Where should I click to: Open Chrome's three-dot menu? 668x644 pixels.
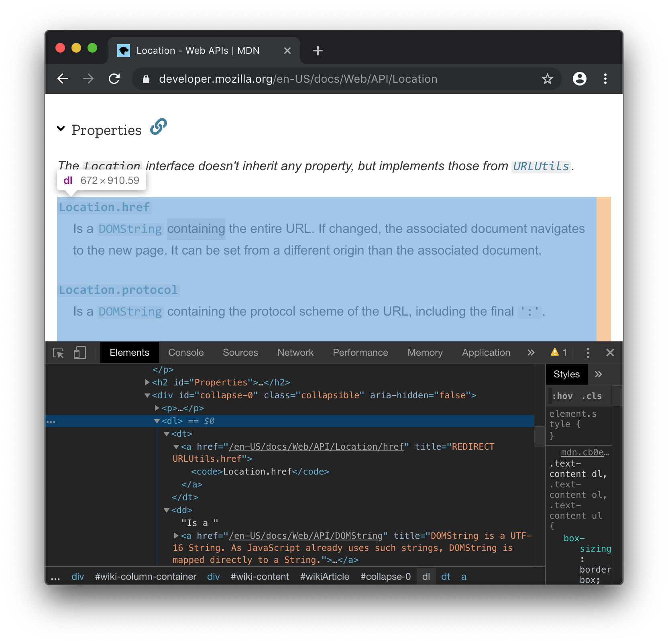[x=605, y=79]
